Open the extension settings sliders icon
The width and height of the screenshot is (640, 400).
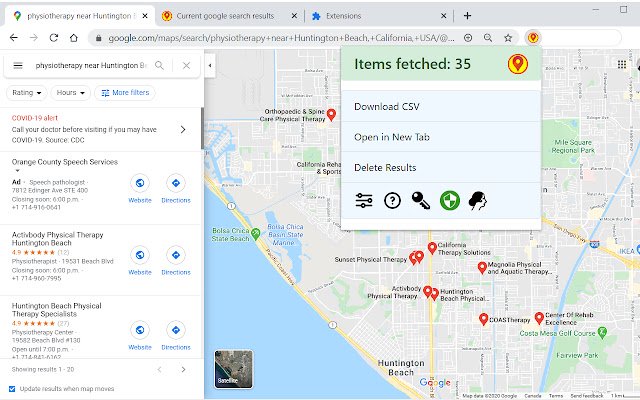[363, 200]
